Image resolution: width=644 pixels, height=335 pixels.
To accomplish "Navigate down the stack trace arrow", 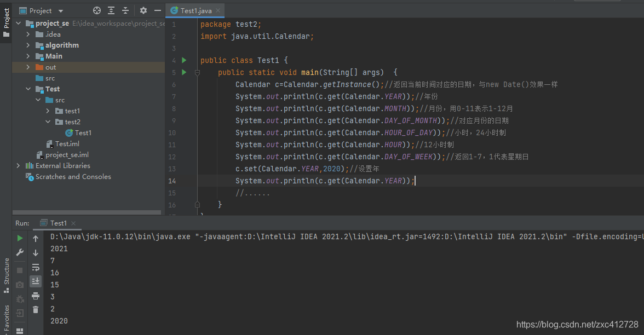I will (x=36, y=253).
